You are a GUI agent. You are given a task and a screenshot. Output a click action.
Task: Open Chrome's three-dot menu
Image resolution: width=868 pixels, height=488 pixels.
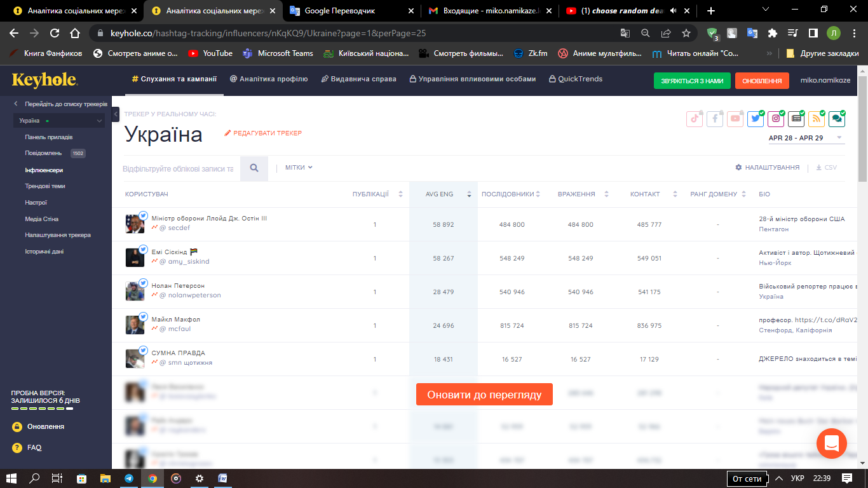(853, 33)
